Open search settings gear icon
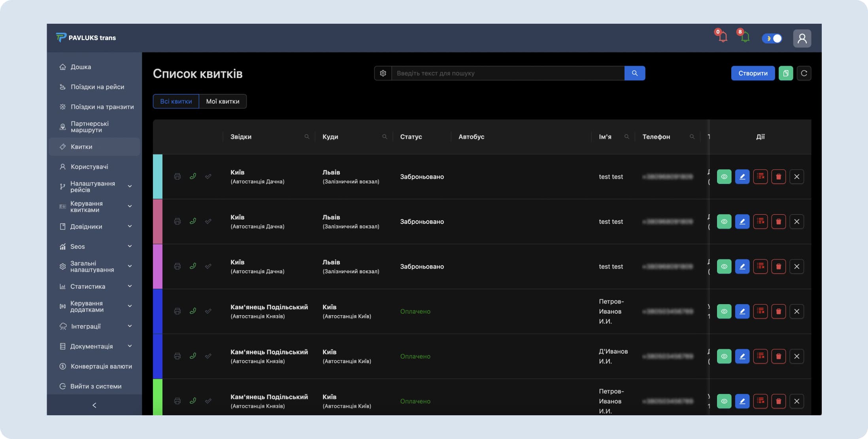Viewport: 868px width, 439px height. click(x=383, y=73)
